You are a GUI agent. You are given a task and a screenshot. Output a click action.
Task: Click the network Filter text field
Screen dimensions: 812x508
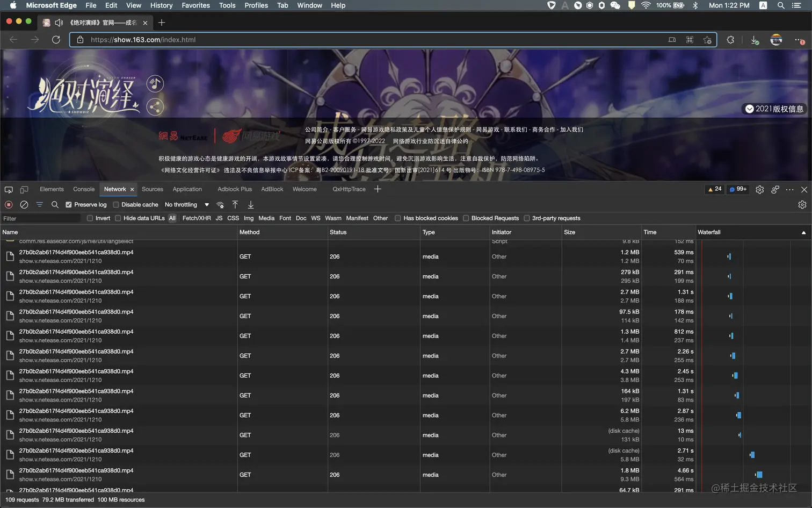coord(41,218)
